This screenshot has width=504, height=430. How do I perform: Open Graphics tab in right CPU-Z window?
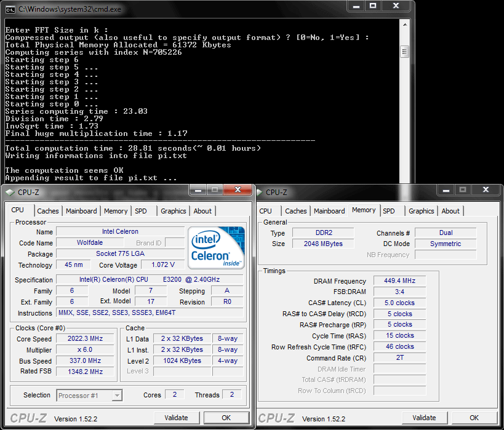[422, 211]
